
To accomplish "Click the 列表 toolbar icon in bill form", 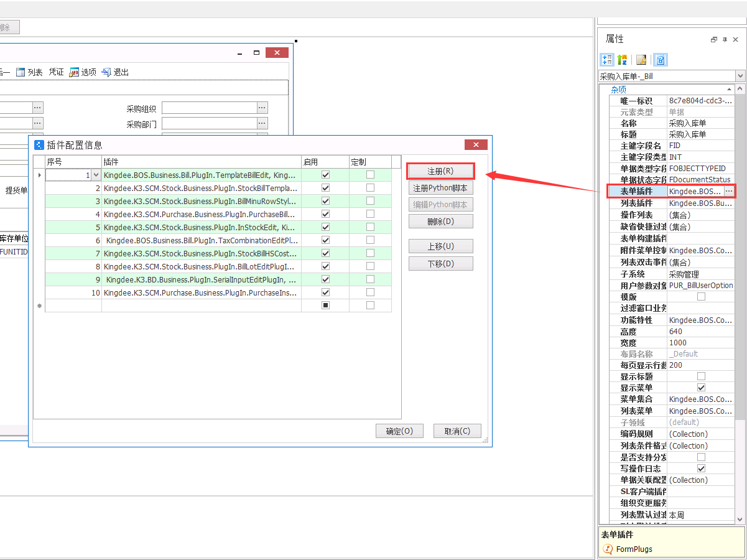I will tap(21, 72).
